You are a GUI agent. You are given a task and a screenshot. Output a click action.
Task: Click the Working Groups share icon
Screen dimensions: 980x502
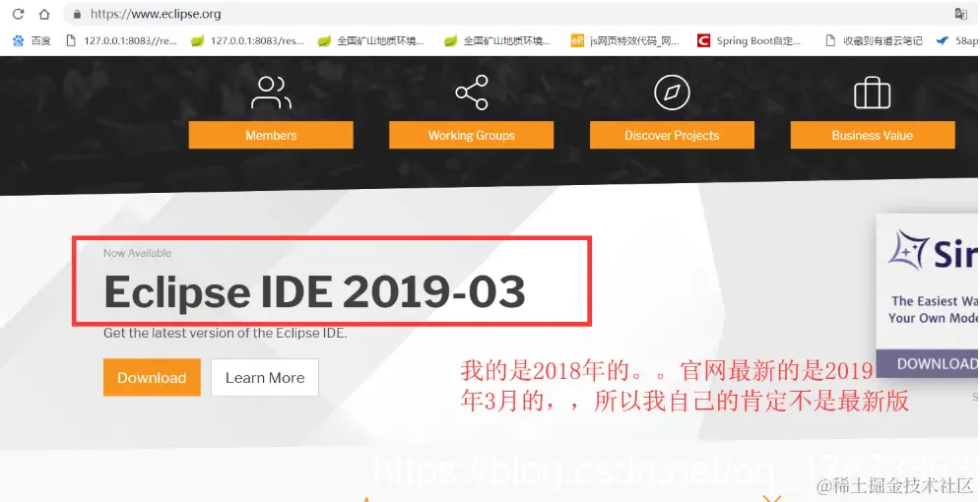[471, 93]
